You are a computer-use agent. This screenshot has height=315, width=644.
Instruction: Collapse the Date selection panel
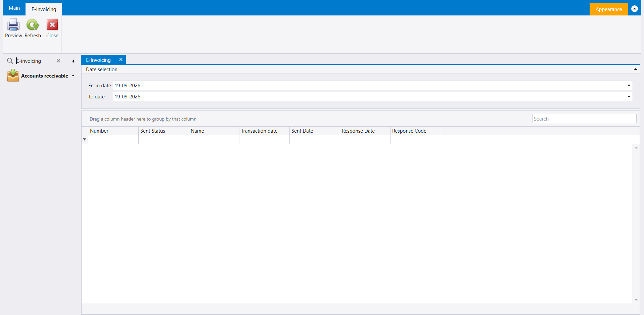pyautogui.click(x=636, y=69)
